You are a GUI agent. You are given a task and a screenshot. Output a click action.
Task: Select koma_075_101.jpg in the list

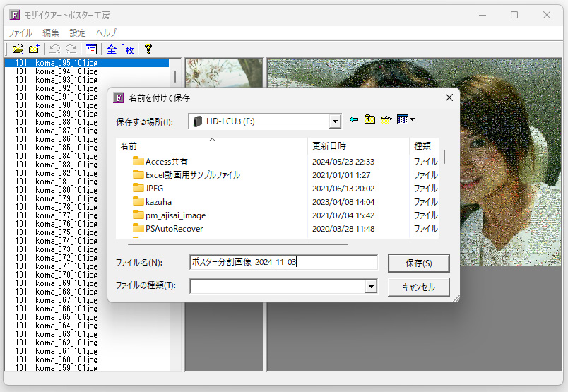[x=87, y=232]
